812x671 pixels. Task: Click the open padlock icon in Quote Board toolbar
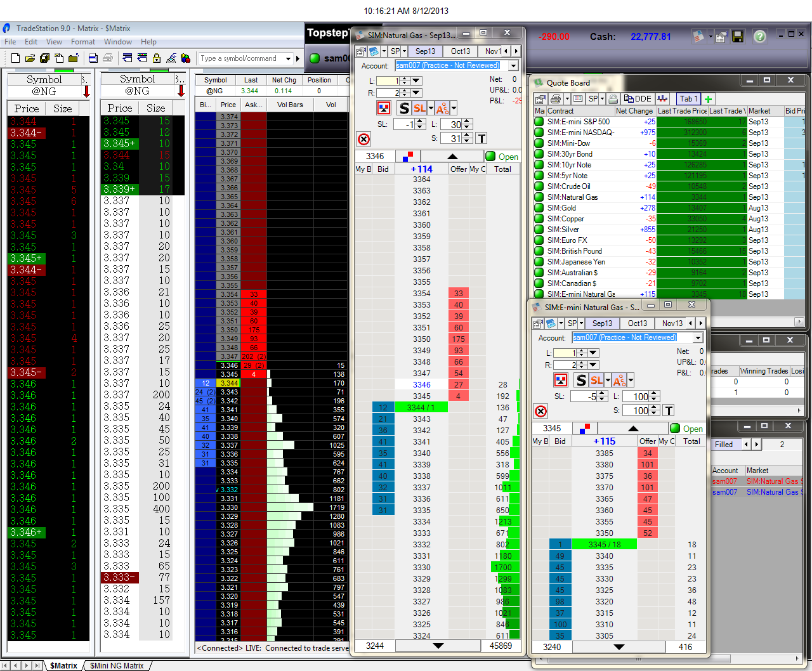[613, 99]
